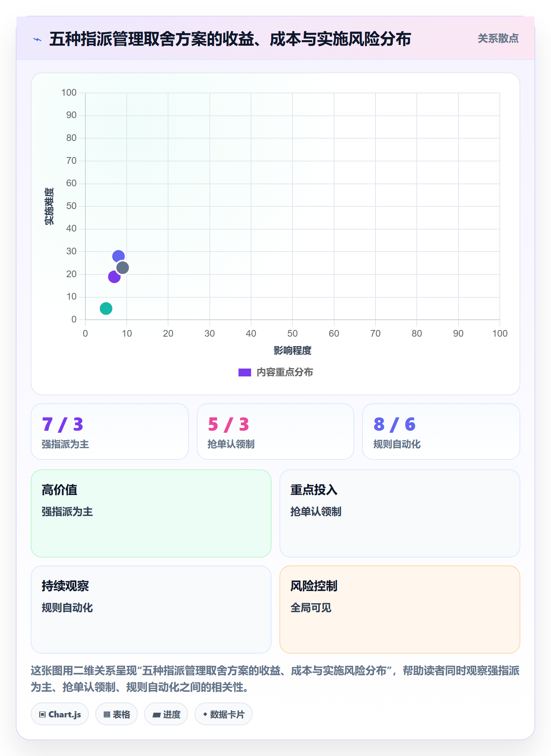Click the 全局可见 text in 风险控制 card
Image resolution: width=551 pixels, height=756 pixels.
pos(311,608)
